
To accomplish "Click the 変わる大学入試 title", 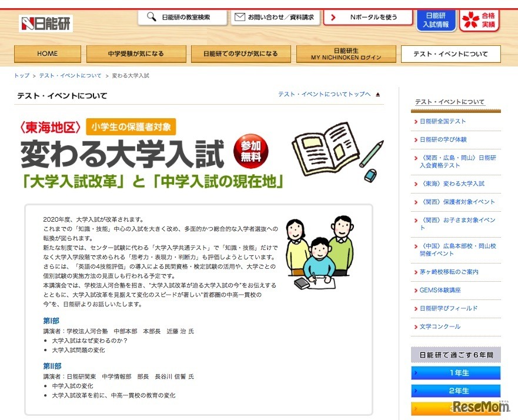I will click(122, 154).
